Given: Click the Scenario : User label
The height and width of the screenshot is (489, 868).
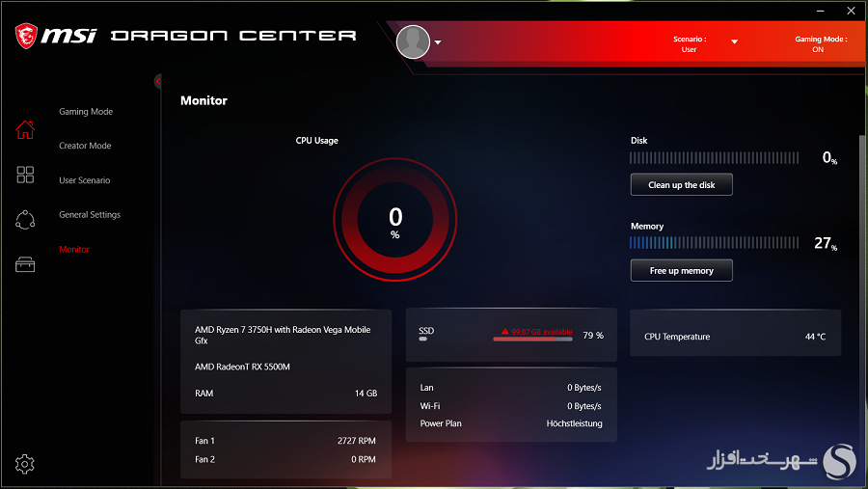Looking at the screenshot, I should tap(690, 44).
